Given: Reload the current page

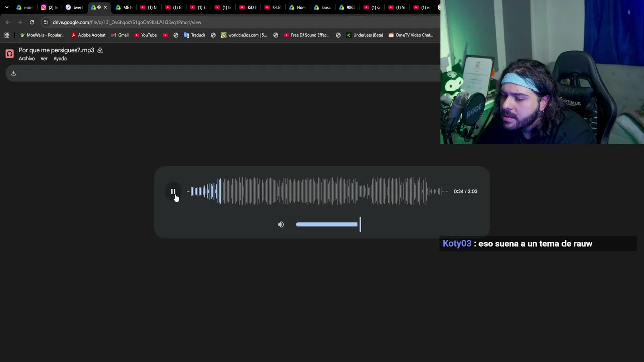Looking at the screenshot, I should point(32,22).
